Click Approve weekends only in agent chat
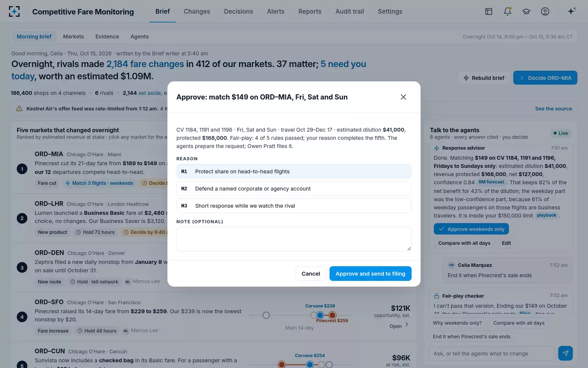Viewport: 588px width, 368px height. click(x=471, y=229)
